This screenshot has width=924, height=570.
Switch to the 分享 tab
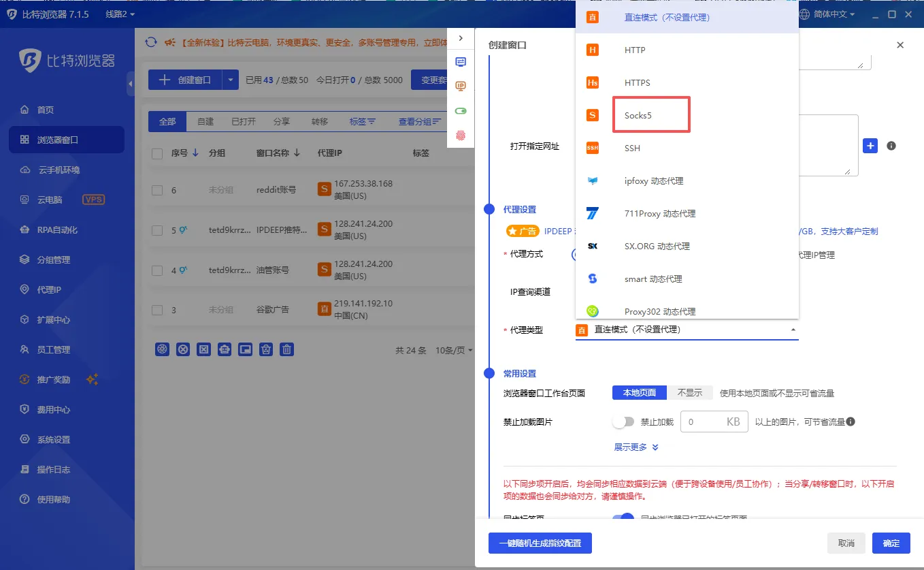(x=282, y=121)
